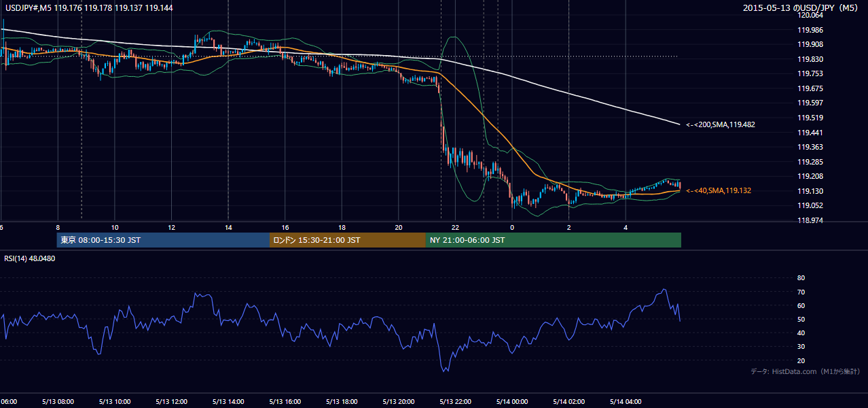Click the 5/13 20:00 bottom time label
Screen dimensions: 868x408
[398, 401]
